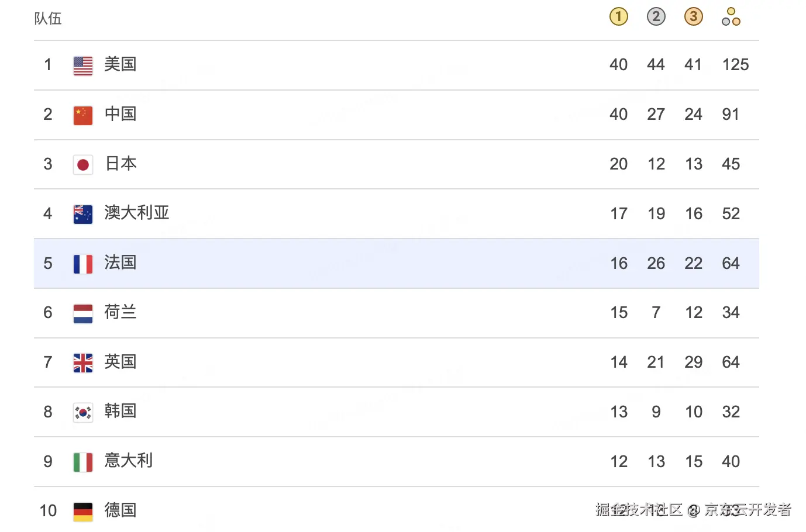Click the Germany flag icon

(83, 512)
